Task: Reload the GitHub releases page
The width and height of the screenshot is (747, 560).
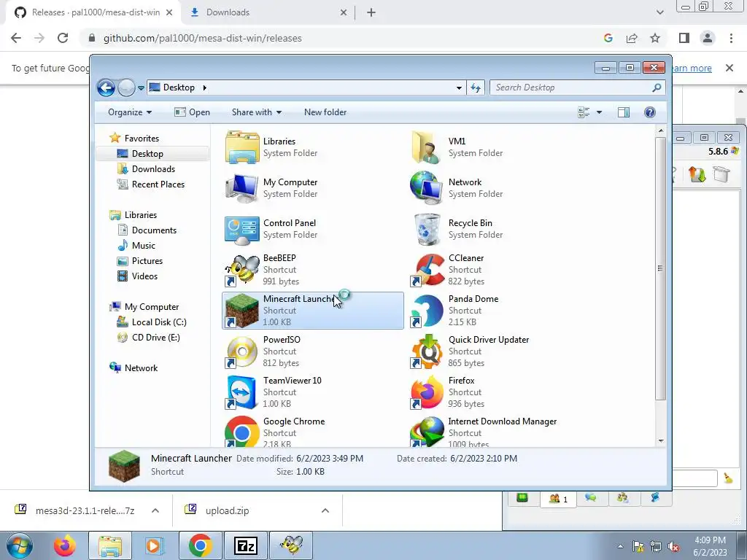Action: coord(63,38)
